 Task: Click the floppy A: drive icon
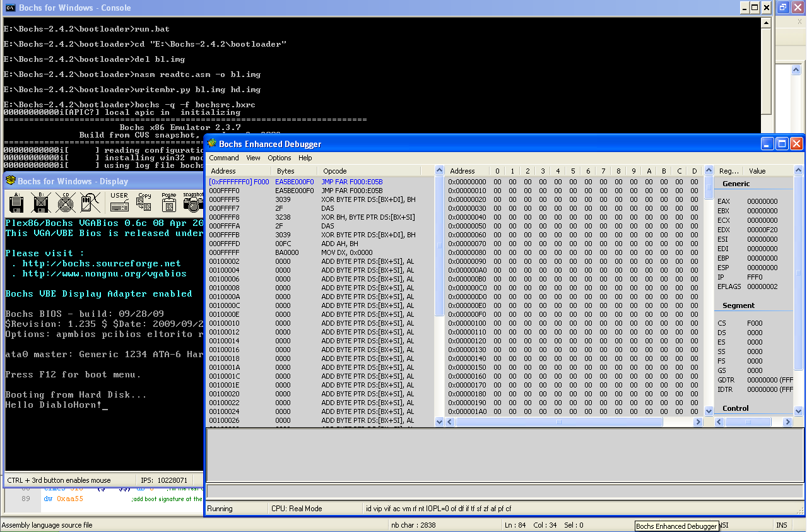point(16,203)
